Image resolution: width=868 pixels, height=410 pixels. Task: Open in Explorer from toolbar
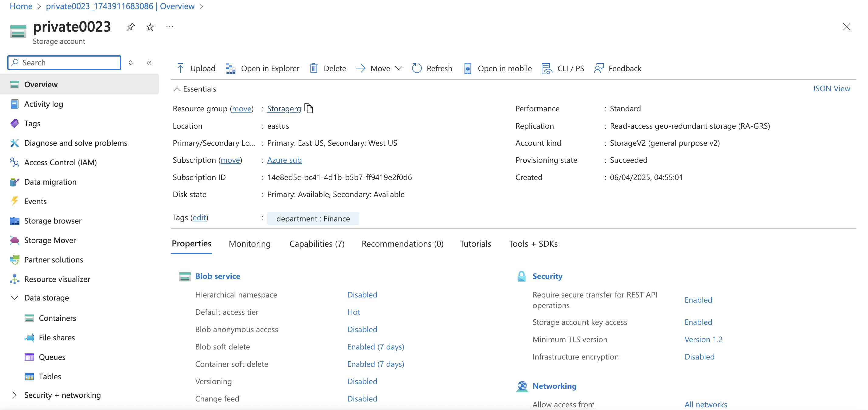(x=262, y=68)
